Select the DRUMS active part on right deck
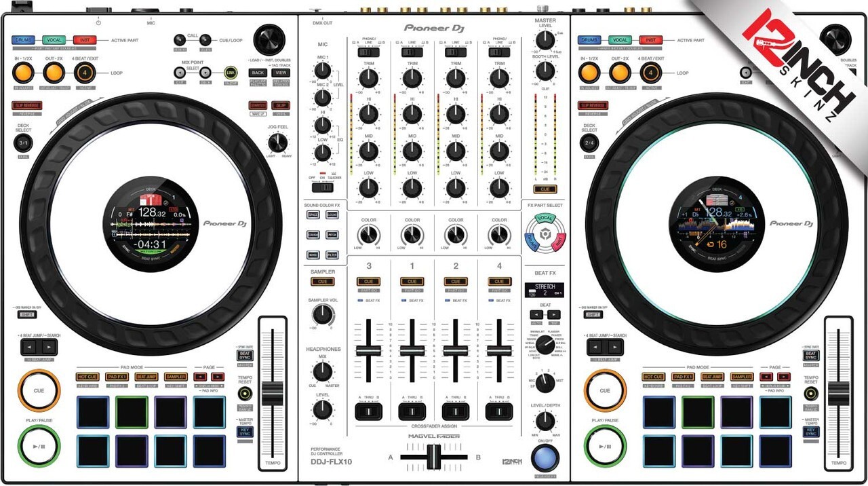The image size is (868, 486). [x=589, y=40]
